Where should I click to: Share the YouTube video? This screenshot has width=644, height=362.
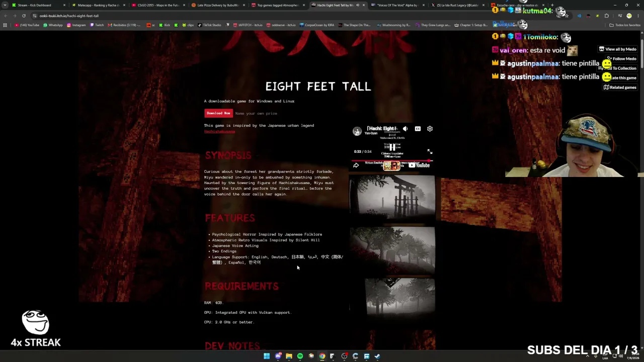356,165
